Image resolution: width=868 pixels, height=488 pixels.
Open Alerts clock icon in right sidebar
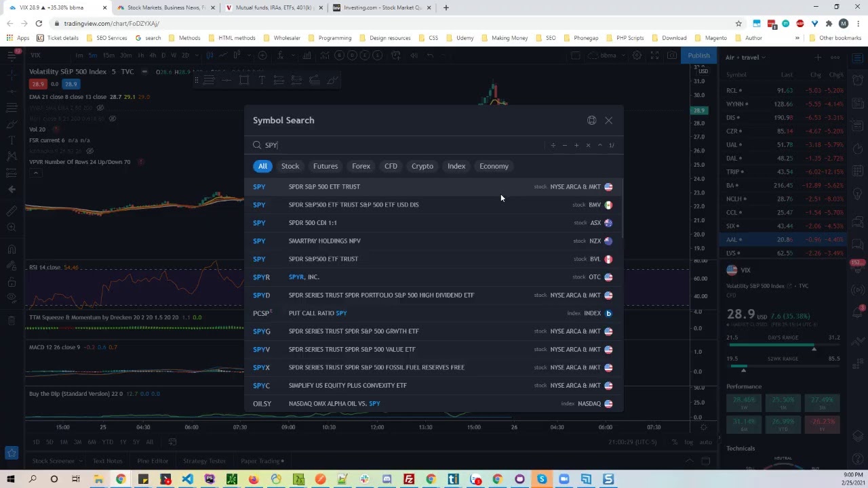pos(857,81)
